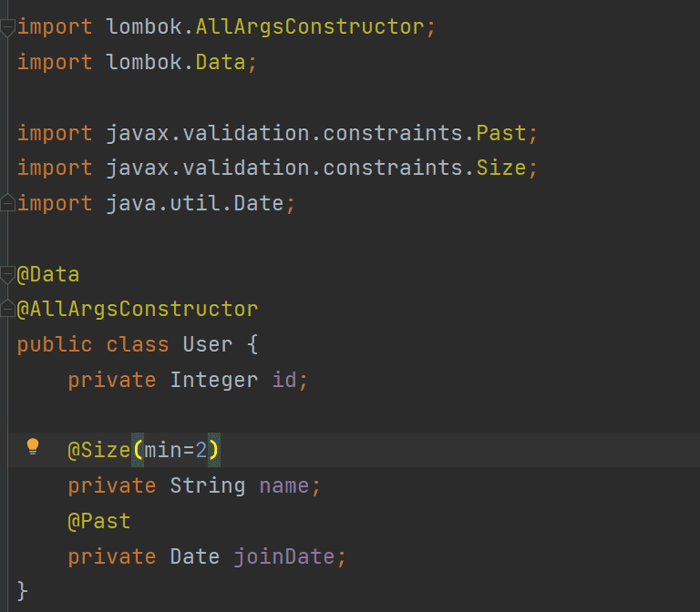
Task: Click the yellow lightbulb quick-fix icon
Action: click(33, 446)
